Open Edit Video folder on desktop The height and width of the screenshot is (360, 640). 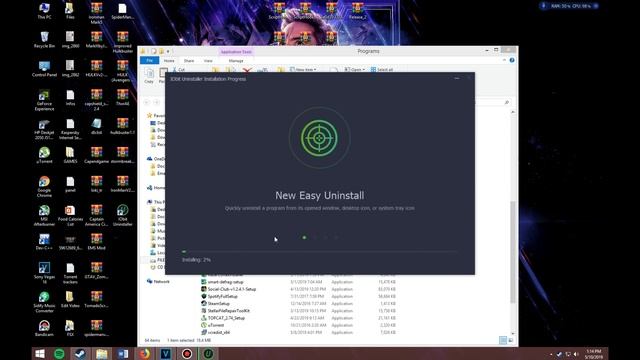coord(70,300)
